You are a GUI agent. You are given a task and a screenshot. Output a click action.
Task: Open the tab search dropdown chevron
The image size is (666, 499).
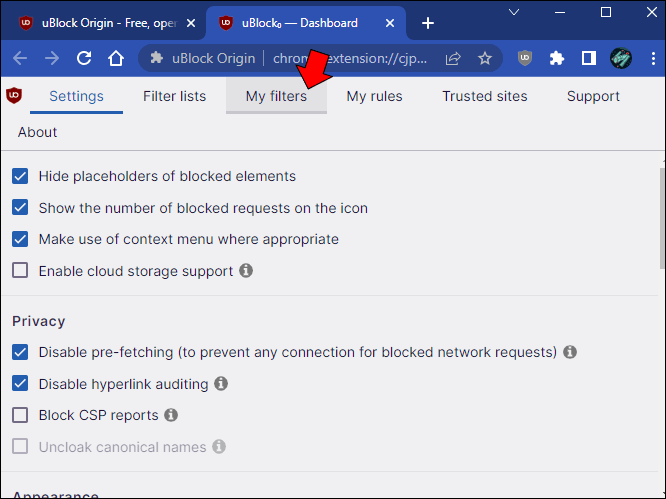pos(514,12)
